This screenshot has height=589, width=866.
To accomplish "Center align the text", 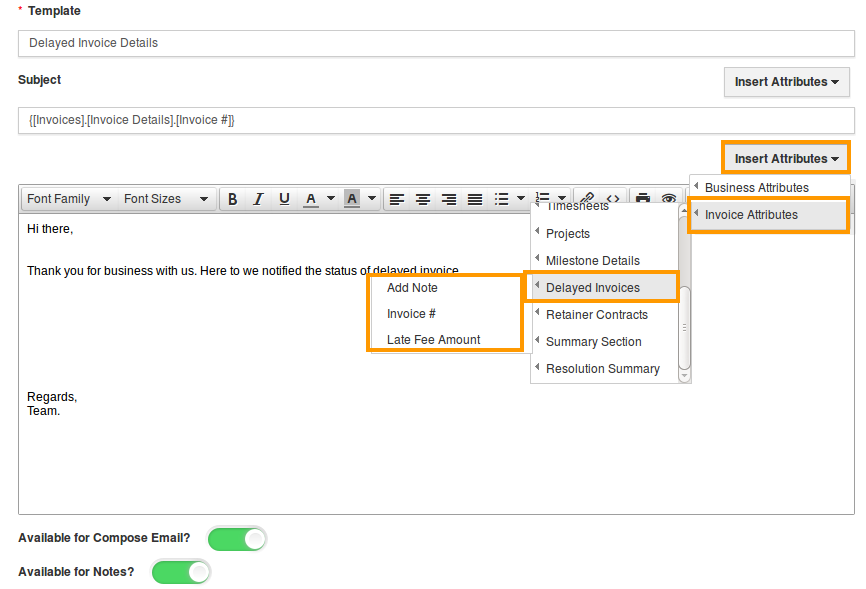I will 423,199.
